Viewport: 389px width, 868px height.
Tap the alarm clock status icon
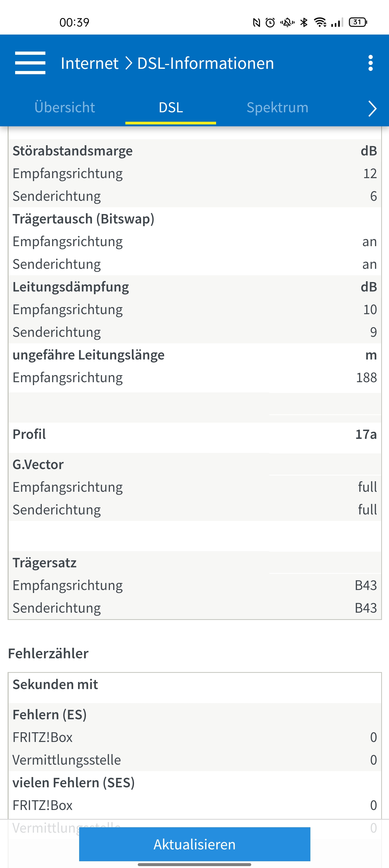coord(270,23)
